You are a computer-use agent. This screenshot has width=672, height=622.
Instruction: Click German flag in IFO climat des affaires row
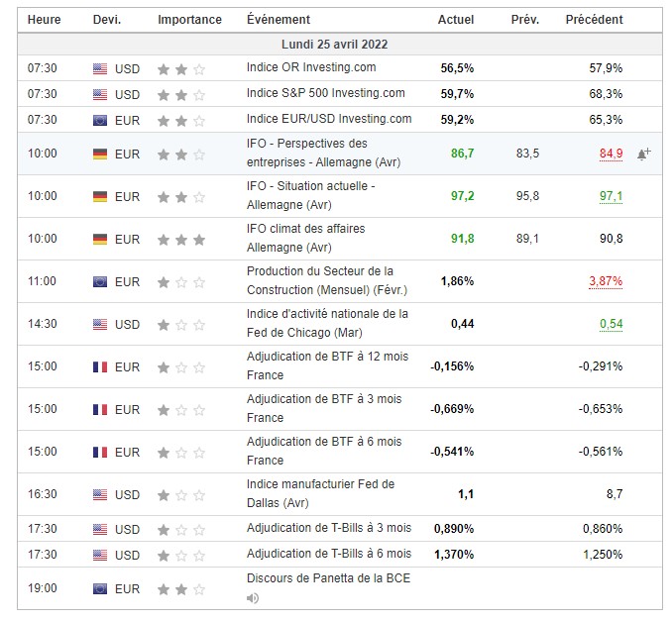[x=100, y=240]
